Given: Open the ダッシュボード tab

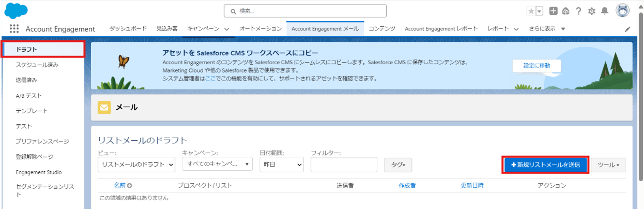Looking at the screenshot, I should pyautogui.click(x=128, y=29).
